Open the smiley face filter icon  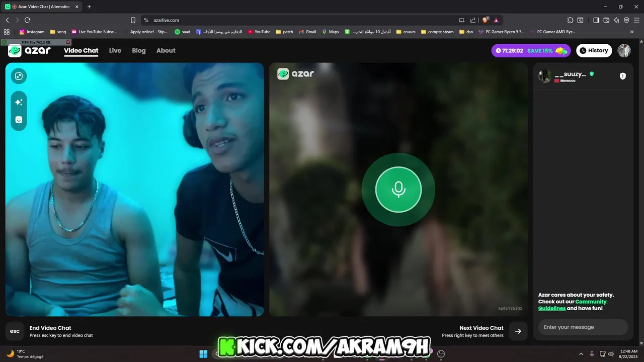coord(19,120)
